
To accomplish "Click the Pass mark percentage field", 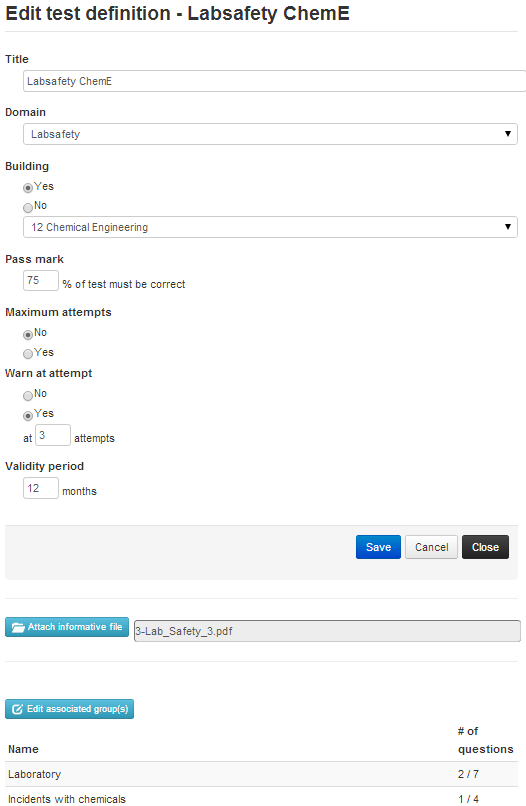I will [41, 281].
